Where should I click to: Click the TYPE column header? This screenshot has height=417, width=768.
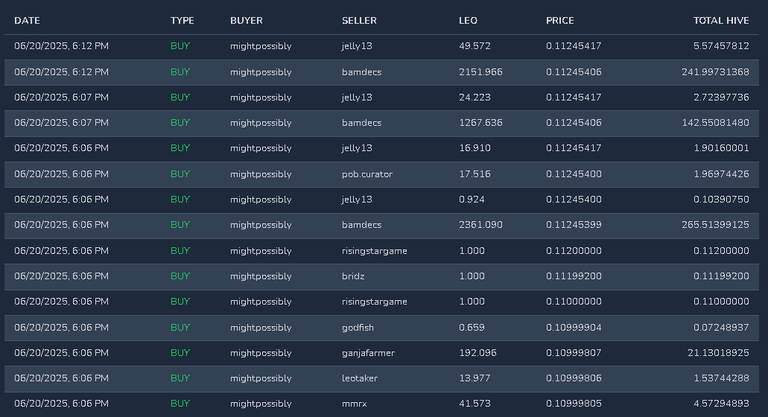point(182,21)
